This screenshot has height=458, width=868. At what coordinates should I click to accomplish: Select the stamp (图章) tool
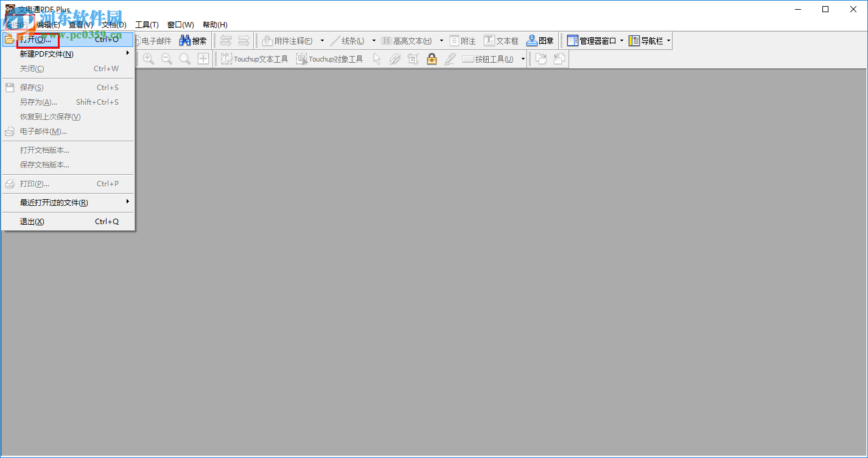click(540, 40)
